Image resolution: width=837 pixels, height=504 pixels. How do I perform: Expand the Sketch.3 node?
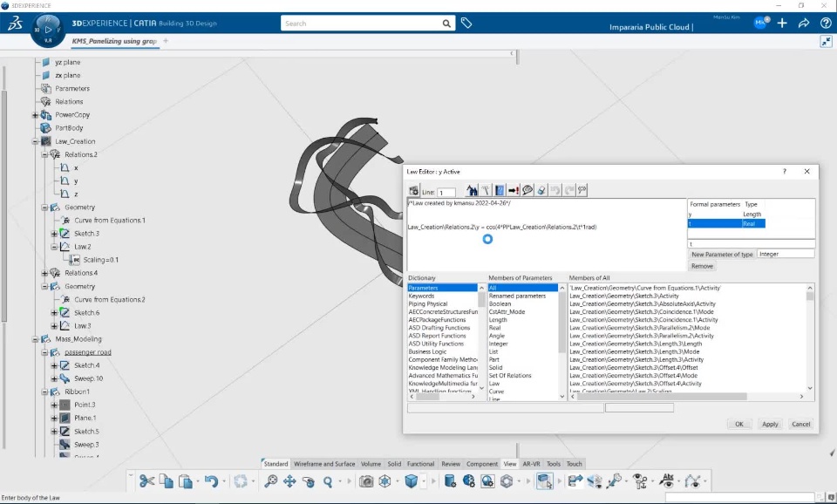(x=54, y=234)
